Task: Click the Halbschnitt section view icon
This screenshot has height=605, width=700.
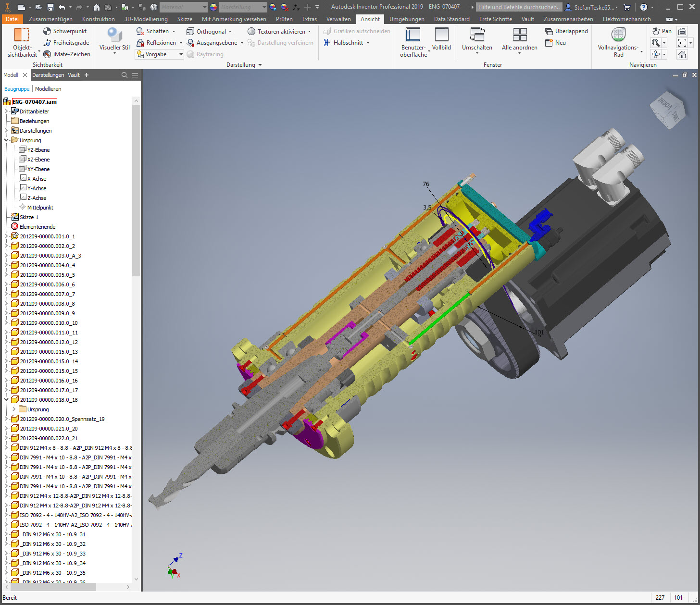Action: click(x=327, y=43)
